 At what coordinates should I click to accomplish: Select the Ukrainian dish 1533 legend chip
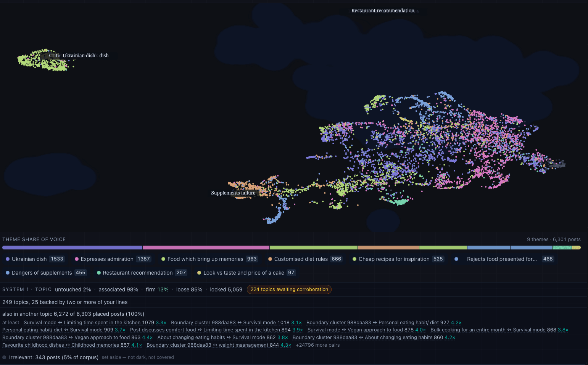(35, 259)
